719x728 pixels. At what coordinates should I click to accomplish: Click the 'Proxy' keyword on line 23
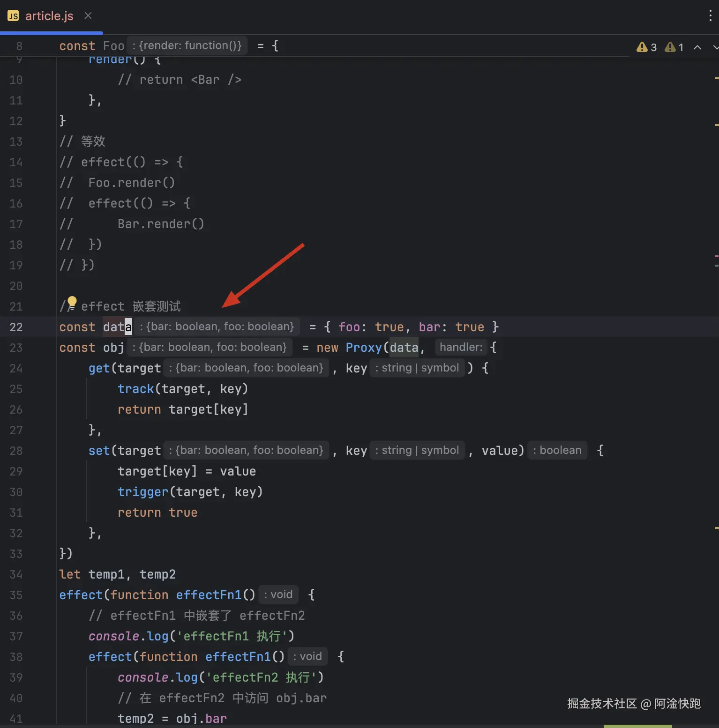[364, 348]
